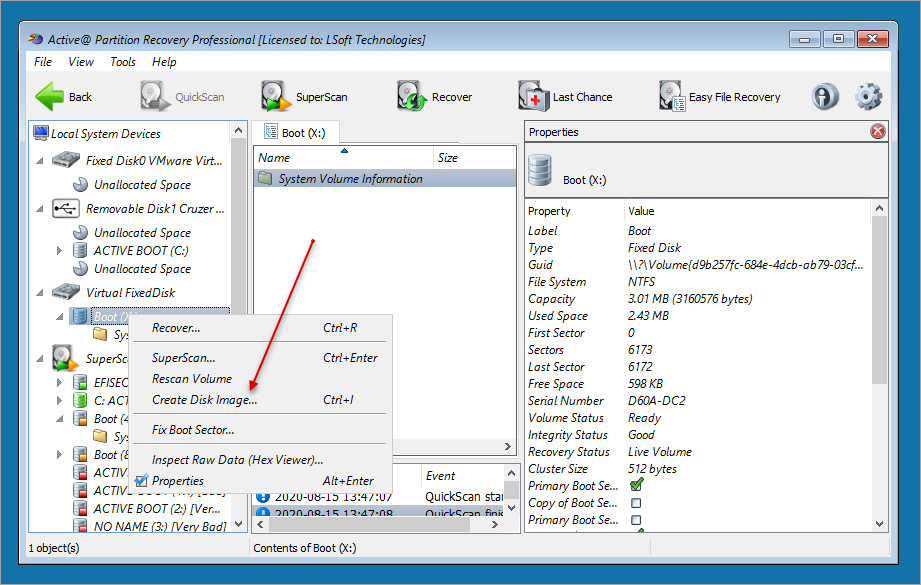The height and width of the screenshot is (585, 921).
Task: Expand the C: ACT partition node
Action: point(59,401)
